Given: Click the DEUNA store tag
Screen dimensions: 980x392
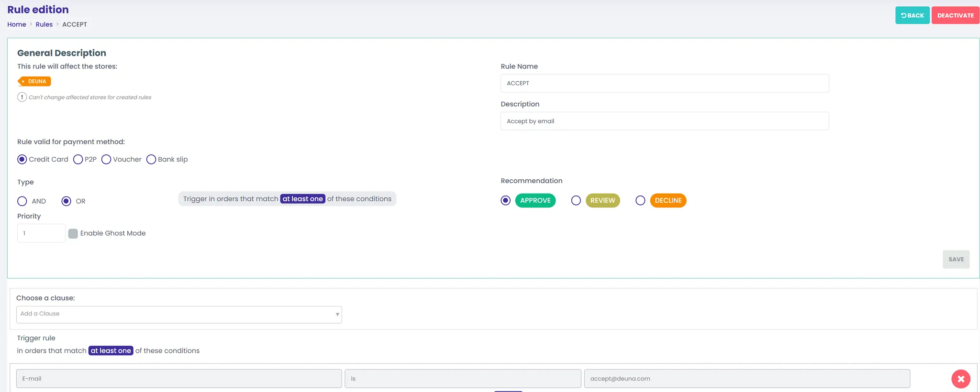Looking at the screenshot, I should click(x=34, y=81).
